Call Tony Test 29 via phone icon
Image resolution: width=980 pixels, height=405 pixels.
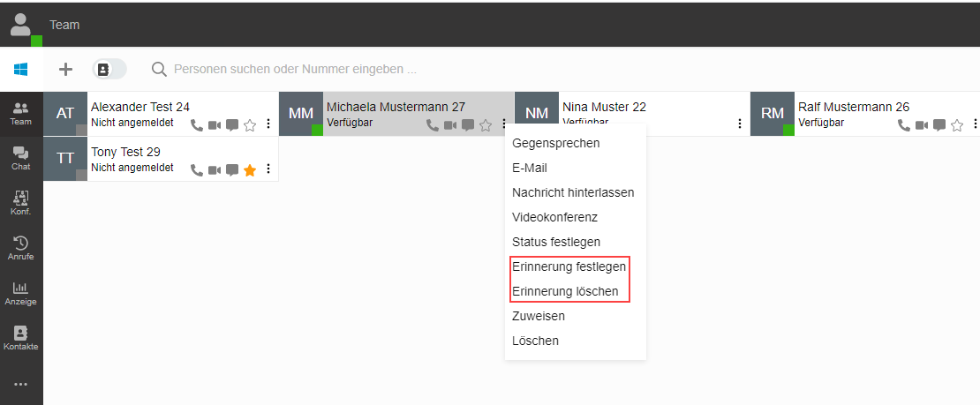click(197, 170)
